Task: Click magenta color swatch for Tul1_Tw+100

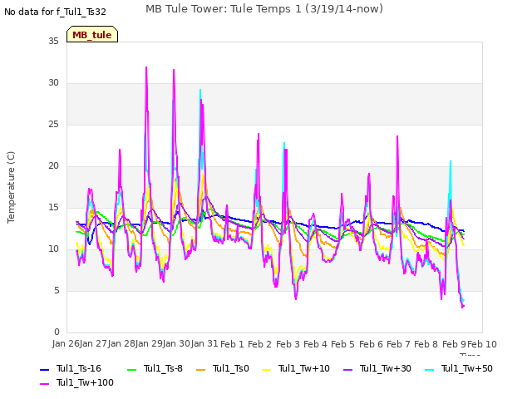Action: (x=44, y=384)
